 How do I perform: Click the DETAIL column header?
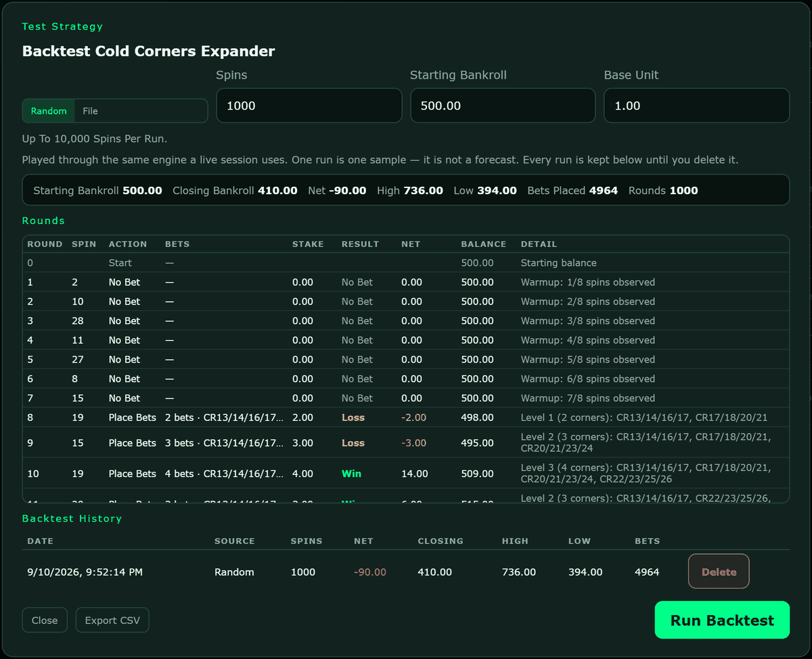point(539,244)
